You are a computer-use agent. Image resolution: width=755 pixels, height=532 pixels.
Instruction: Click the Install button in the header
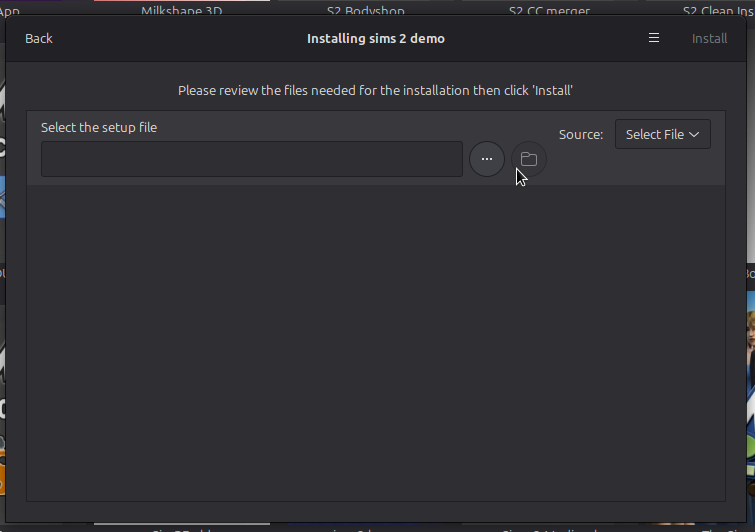pyautogui.click(x=709, y=39)
